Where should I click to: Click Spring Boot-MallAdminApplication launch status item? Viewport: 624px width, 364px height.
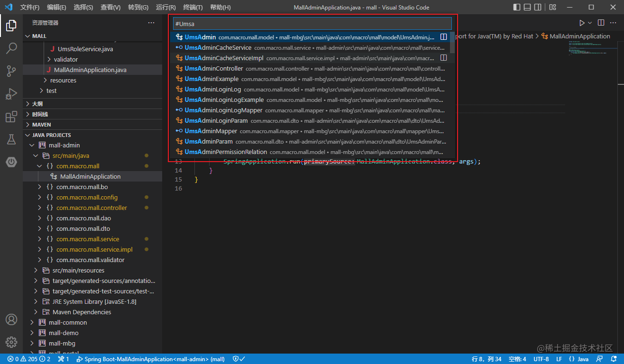click(150, 359)
